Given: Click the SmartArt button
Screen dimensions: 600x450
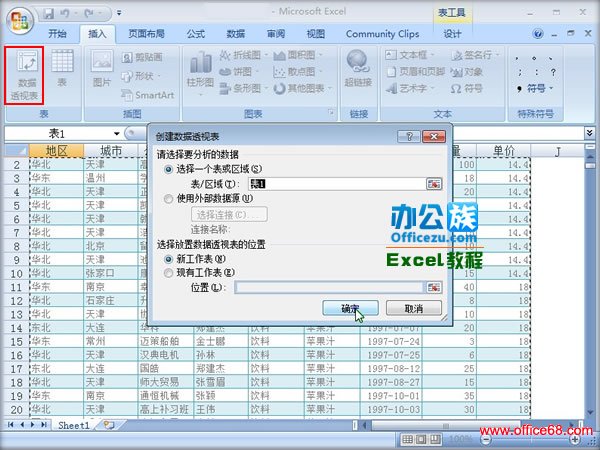Looking at the screenshot, I should [148, 95].
